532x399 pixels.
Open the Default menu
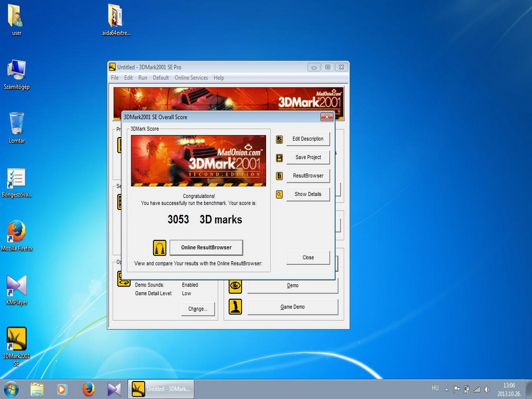pyautogui.click(x=161, y=78)
